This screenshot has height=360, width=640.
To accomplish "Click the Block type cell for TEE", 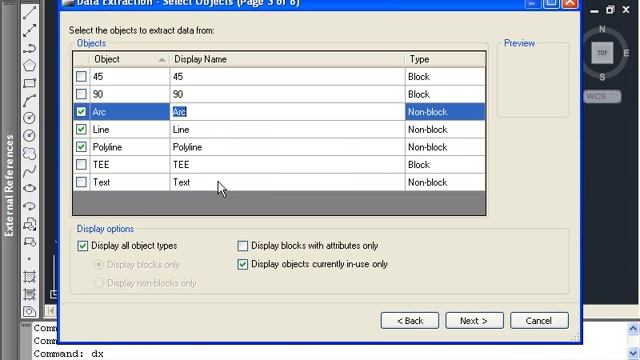I will pos(445,164).
